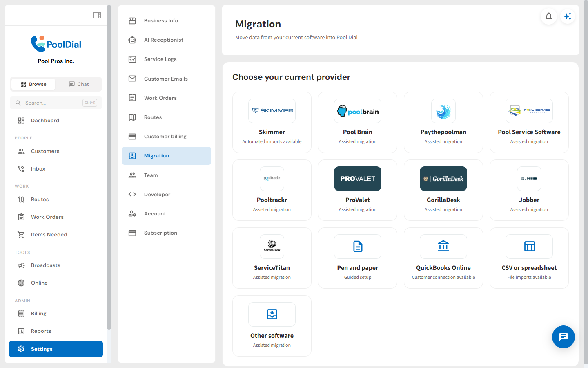Image resolution: width=588 pixels, height=368 pixels.
Task: Focus the Search input field
Action: pos(56,103)
